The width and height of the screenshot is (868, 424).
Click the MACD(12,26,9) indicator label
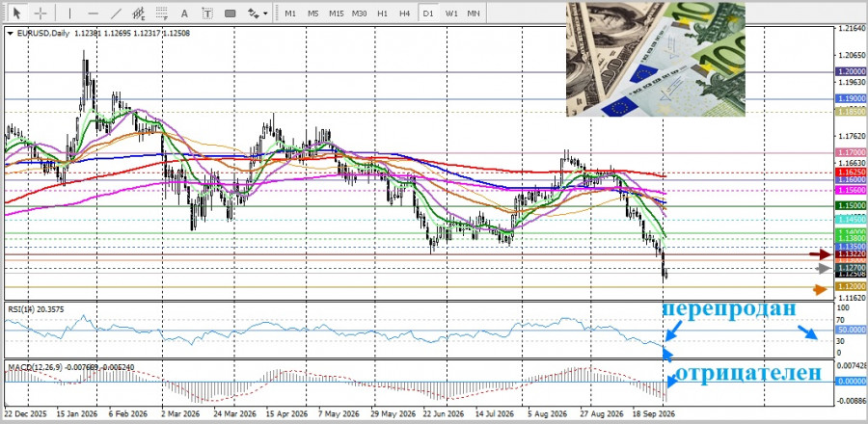pos(69,367)
